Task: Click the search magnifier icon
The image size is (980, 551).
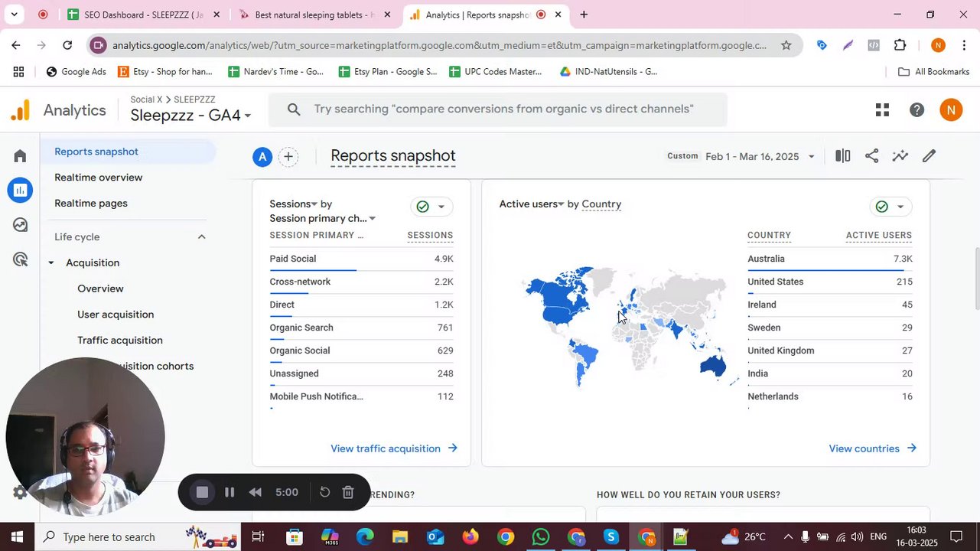Action: tap(294, 109)
